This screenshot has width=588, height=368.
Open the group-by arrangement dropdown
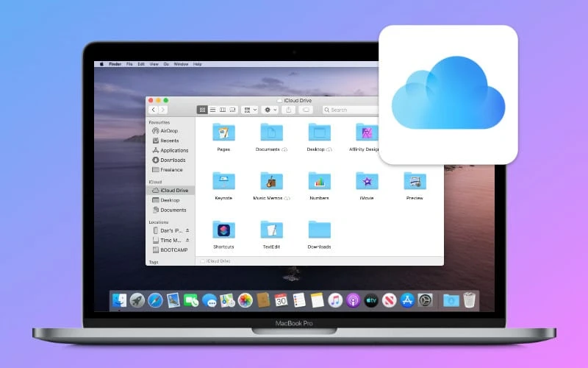point(251,110)
